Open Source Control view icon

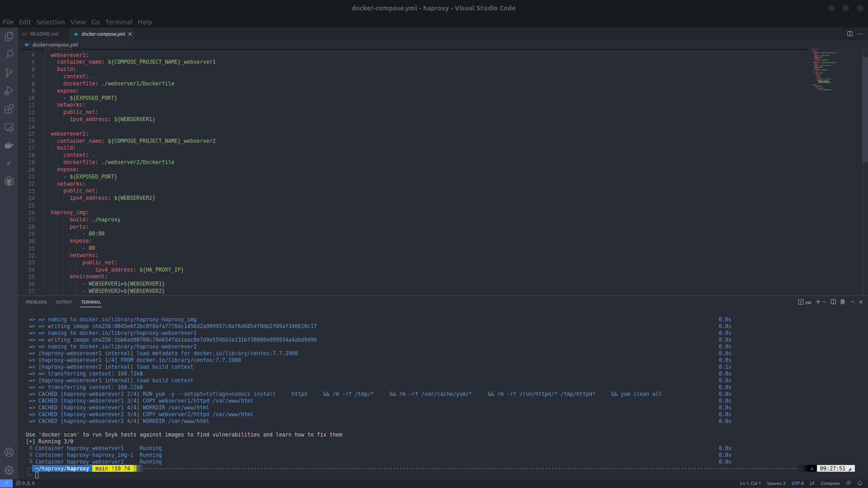click(9, 73)
